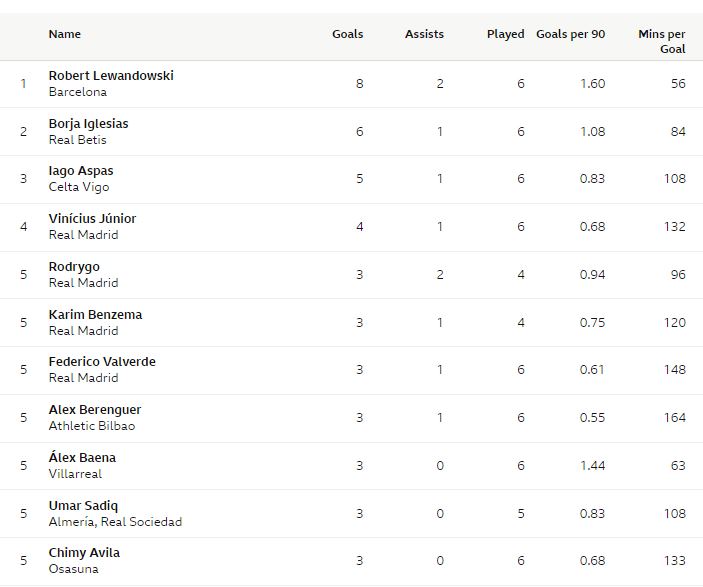703x587 pixels.
Task: Choose Rodrygo from the scorers list
Action: click(74, 267)
